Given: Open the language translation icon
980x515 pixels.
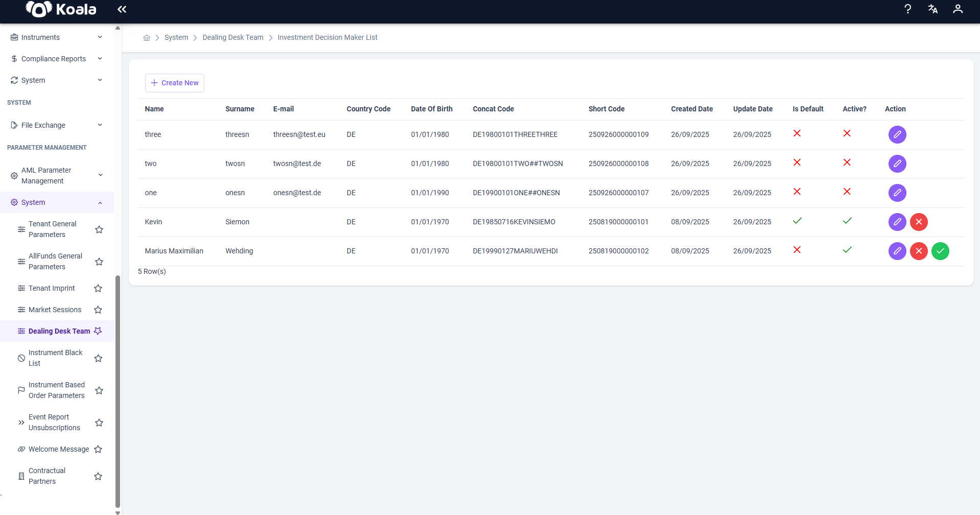Looking at the screenshot, I should pos(932,9).
